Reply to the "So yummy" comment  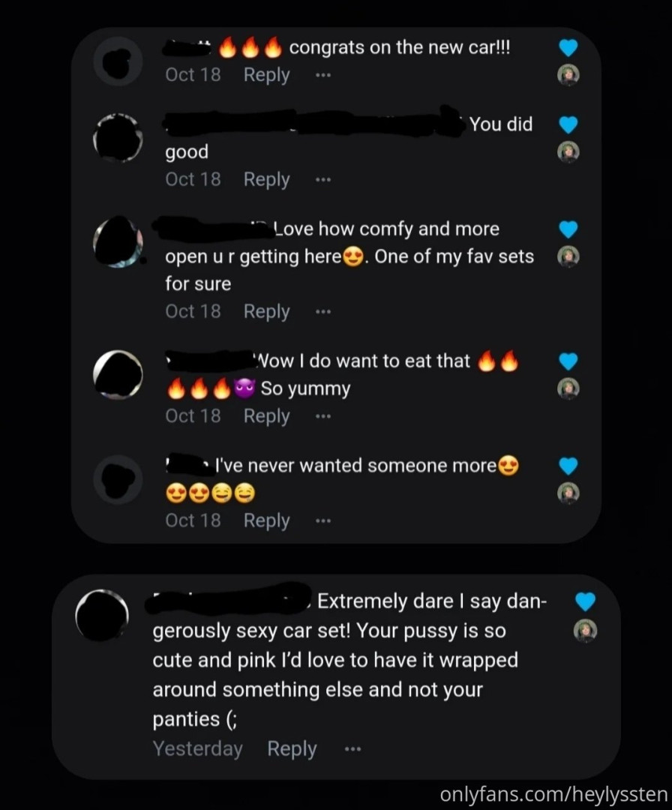[266, 416]
